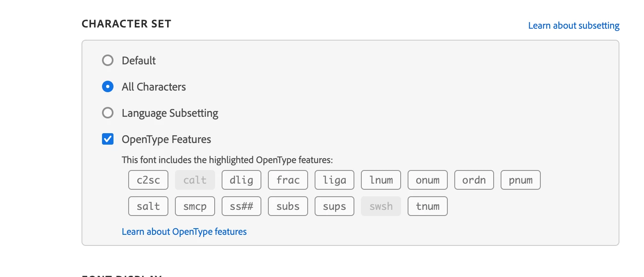
Task: Toggle the c2sc feature tag
Action: [148, 180]
